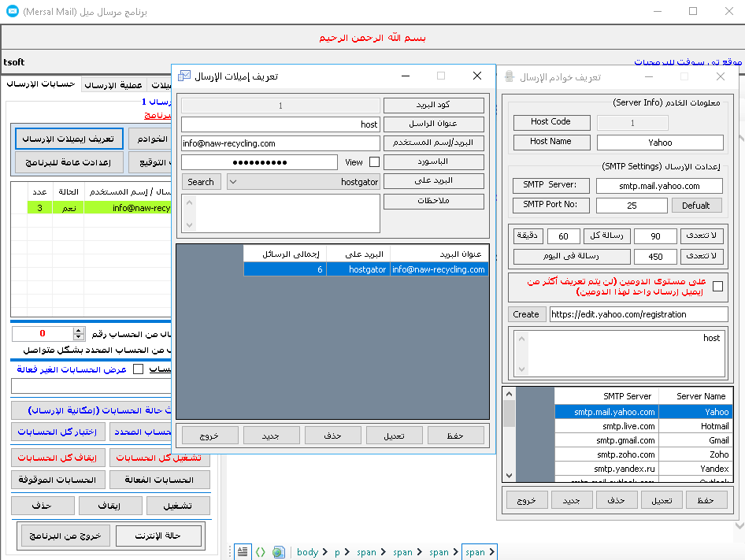Open 'إعدادات عامة للبرنامج' general settings

pyautogui.click(x=69, y=162)
